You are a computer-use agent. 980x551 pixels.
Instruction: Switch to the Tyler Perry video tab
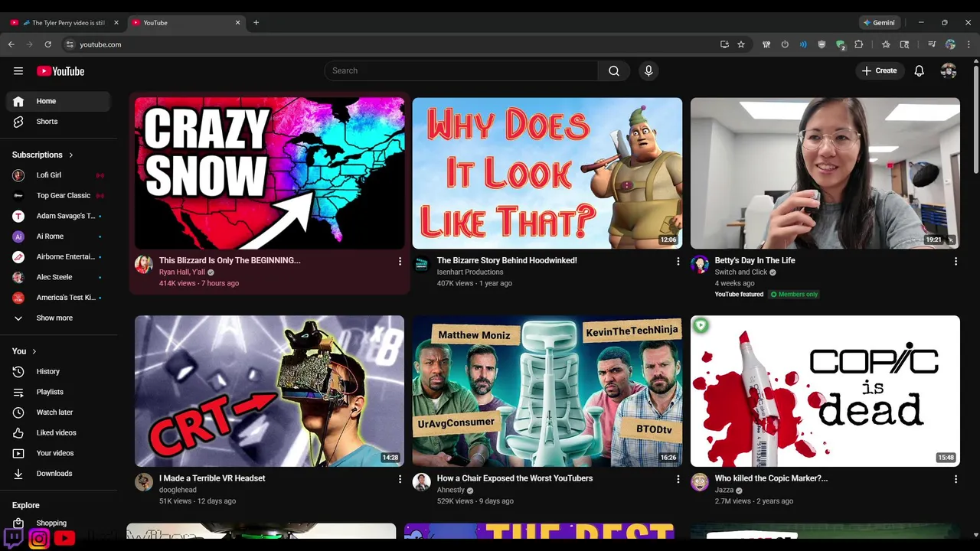click(63, 22)
